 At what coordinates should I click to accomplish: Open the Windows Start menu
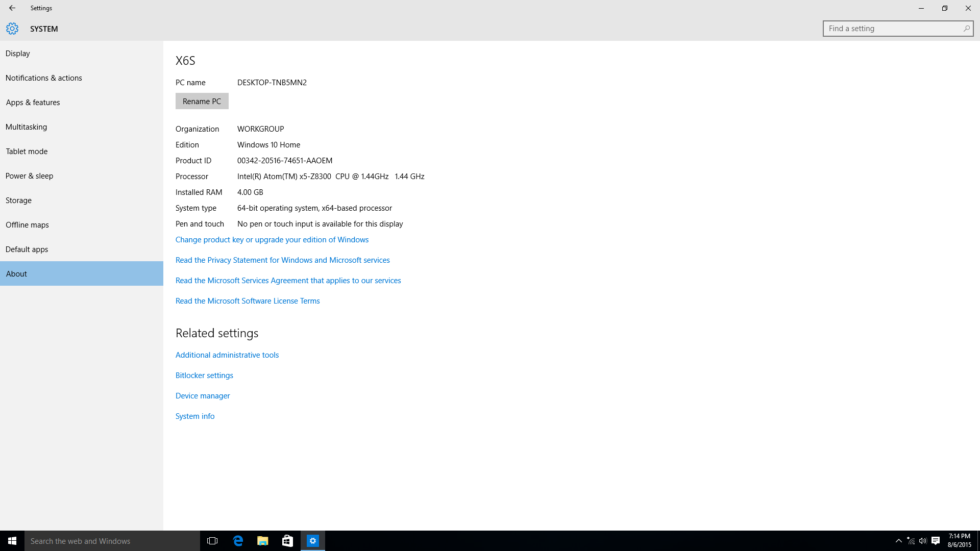(x=12, y=541)
